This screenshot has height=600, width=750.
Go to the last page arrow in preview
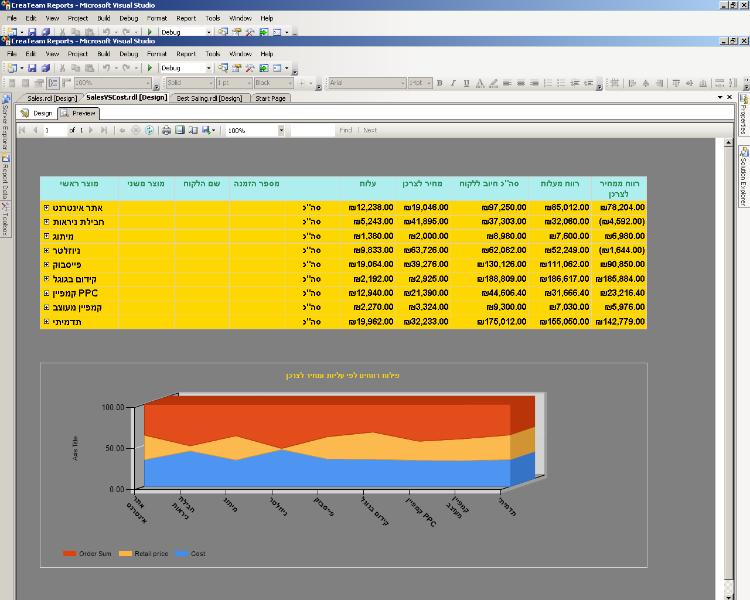click(104, 130)
